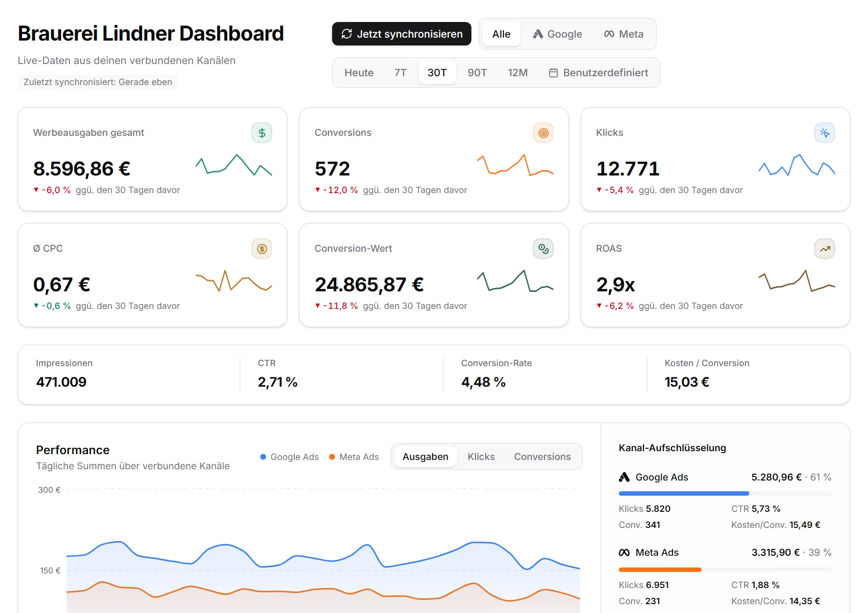This screenshot has width=868, height=613.
Task: Click the Conversion-Wert value 24.865,87 €
Action: [369, 285]
